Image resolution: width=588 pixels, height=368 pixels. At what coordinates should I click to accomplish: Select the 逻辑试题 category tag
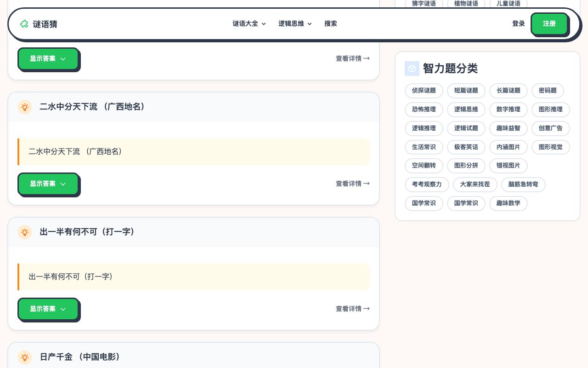point(466,128)
